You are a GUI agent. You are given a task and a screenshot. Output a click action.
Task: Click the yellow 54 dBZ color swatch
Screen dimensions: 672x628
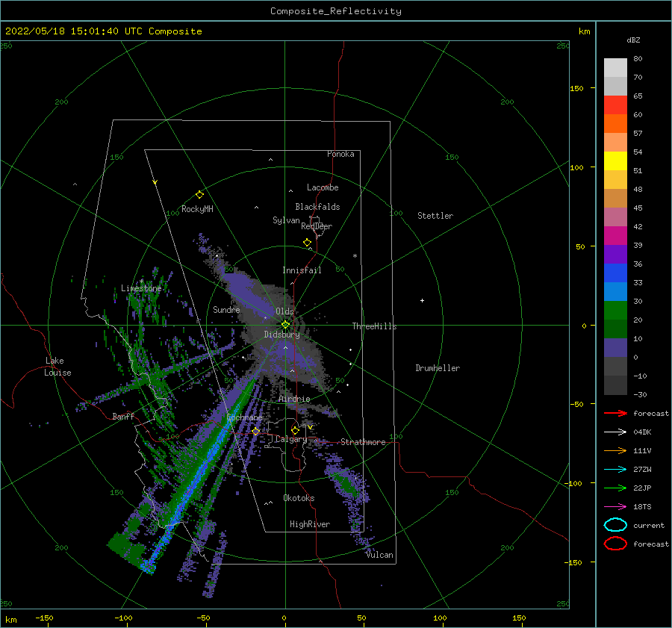pyautogui.click(x=615, y=161)
